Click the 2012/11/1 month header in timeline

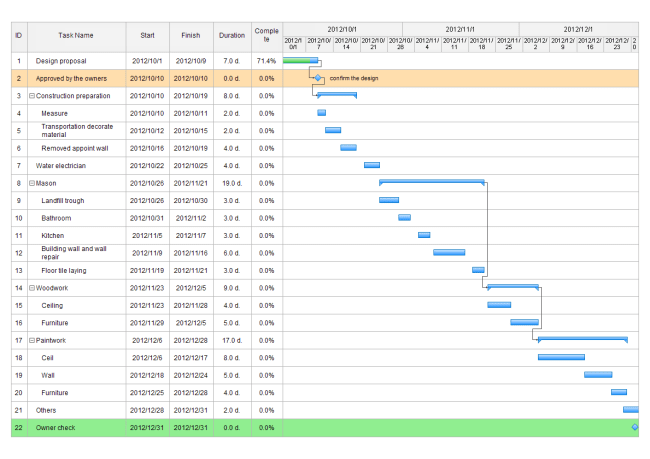click(x=460, y=30)
